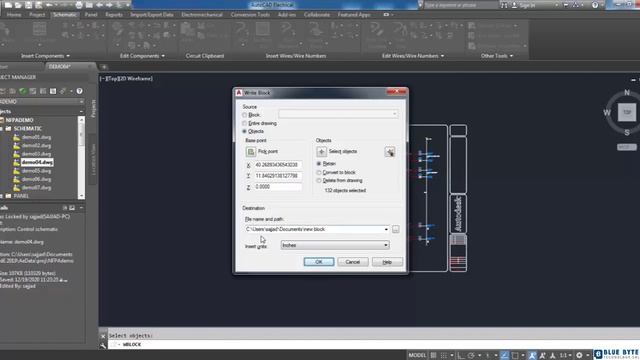Click the Open folder icon in quick access toolbar
640x360 pixels.
pyautogui.click(x=18, y=5)
